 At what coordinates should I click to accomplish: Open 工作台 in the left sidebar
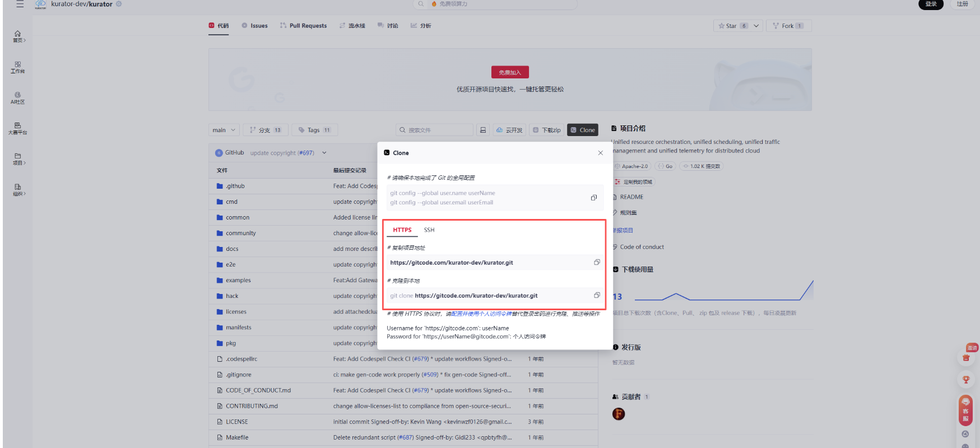pos(18,67)
